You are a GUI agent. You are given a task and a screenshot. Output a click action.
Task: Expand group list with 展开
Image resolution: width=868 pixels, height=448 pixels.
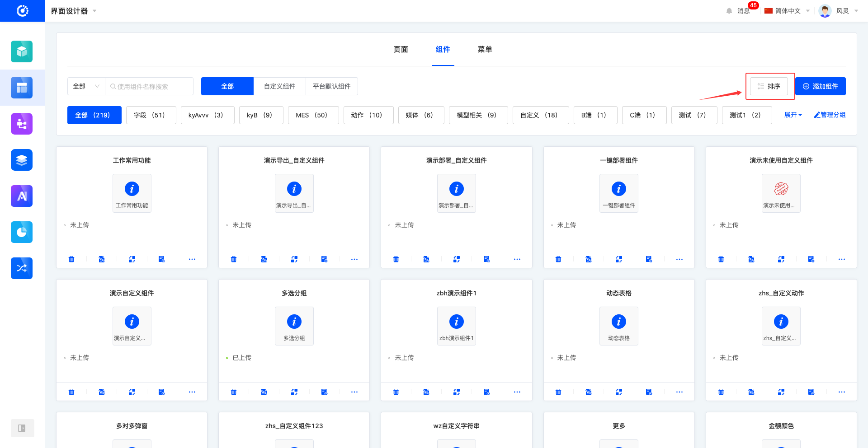point(793,115)
